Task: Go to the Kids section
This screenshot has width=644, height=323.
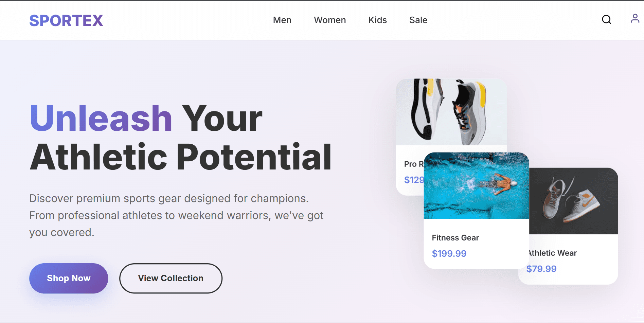Action: tap(377, 20)
